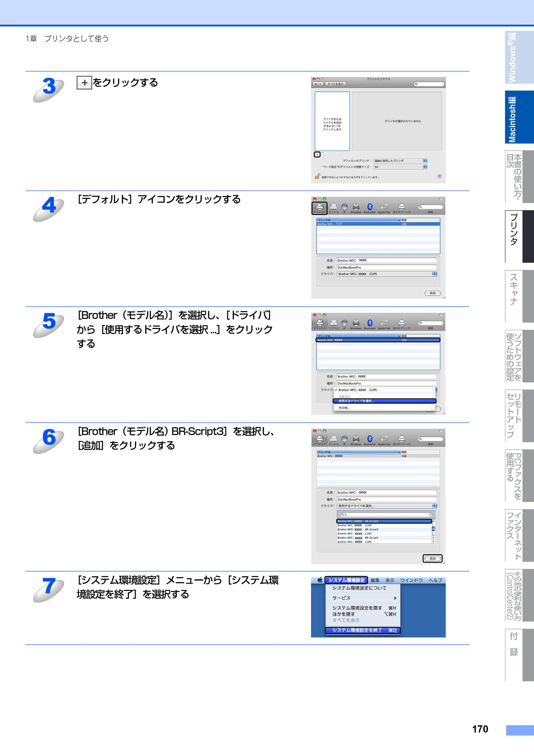Clear the driver search field with the x icon
Screen dimensions: 534x756
(430, 515)
